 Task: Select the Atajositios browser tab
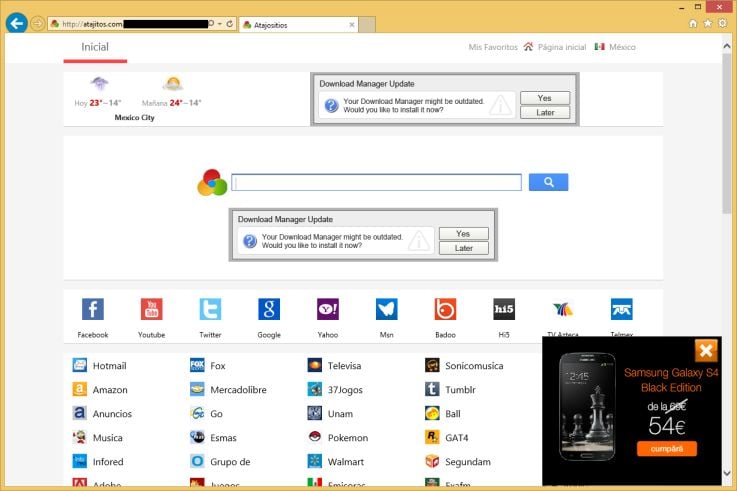click(299, 25)
